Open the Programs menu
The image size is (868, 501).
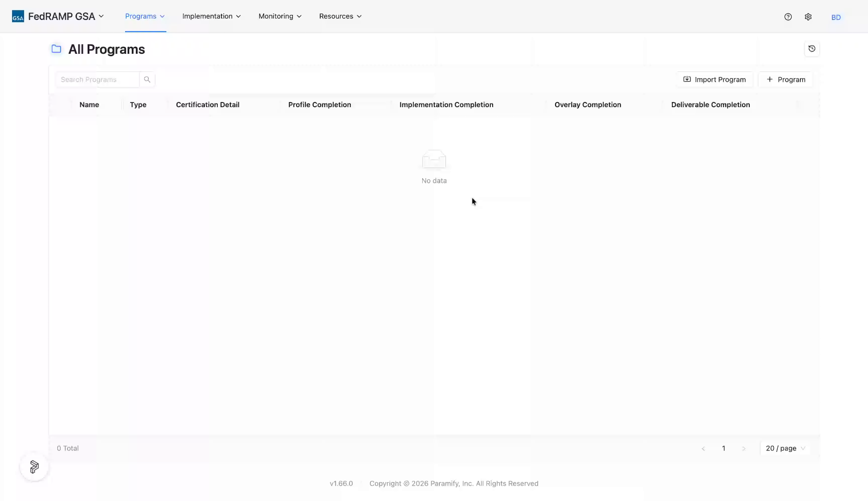(x=145, y=16)
